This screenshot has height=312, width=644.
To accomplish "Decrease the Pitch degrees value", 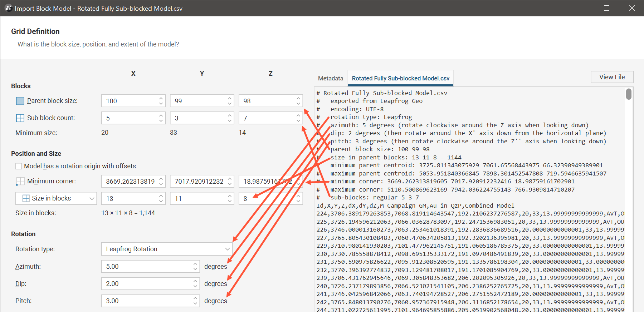I will [195, 303].
